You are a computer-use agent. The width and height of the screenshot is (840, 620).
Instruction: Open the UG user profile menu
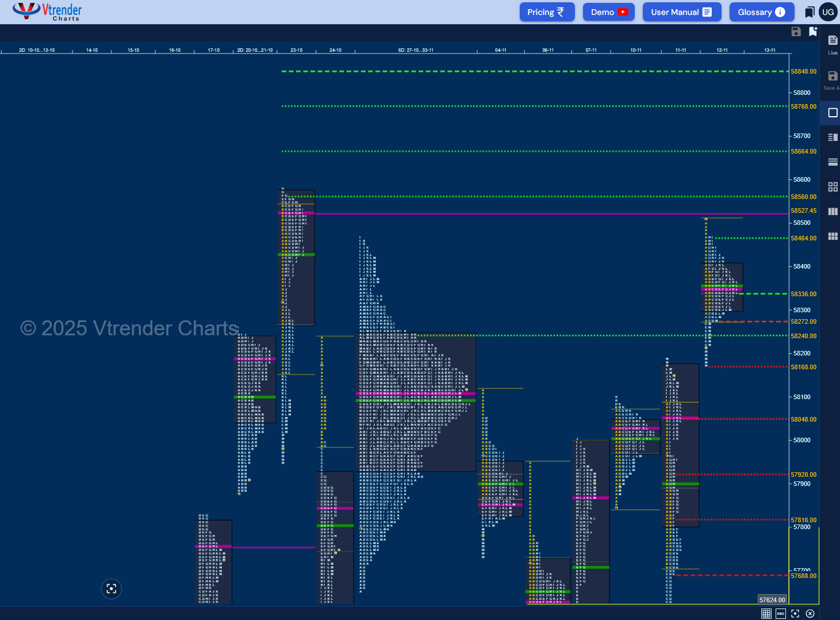[828, 12]
